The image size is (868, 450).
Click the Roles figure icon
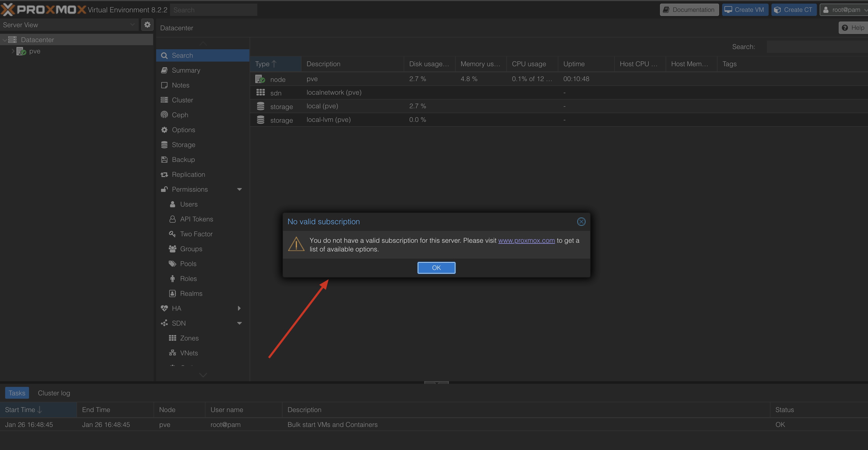[x=173, y=279]
